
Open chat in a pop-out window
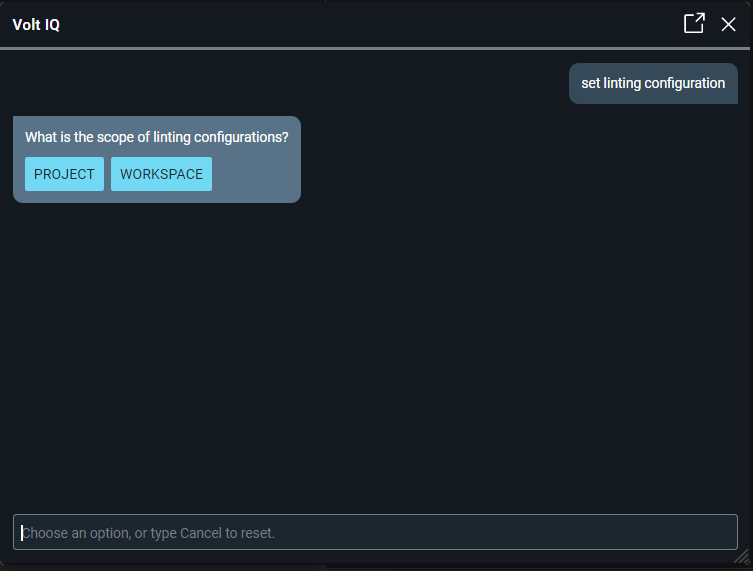[694, 23]
